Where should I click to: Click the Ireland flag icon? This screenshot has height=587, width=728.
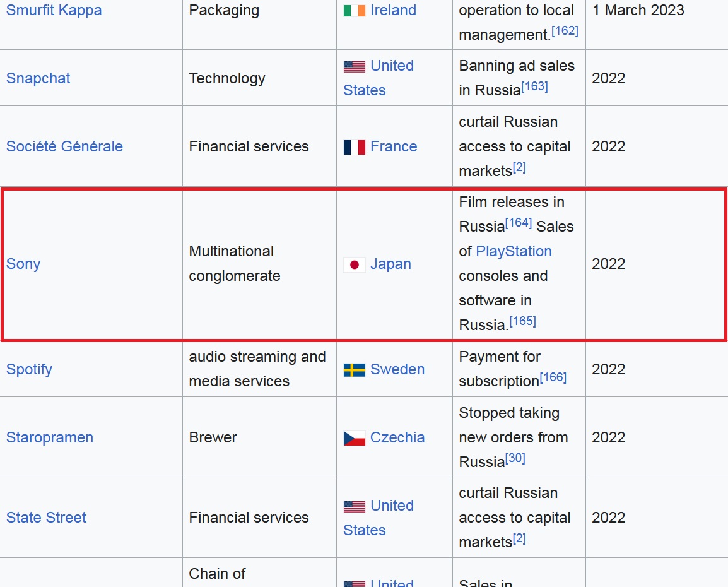click(355, 10)
